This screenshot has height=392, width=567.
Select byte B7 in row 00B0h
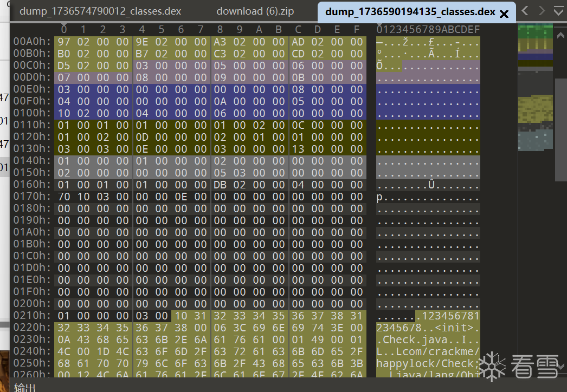[142, 54]
